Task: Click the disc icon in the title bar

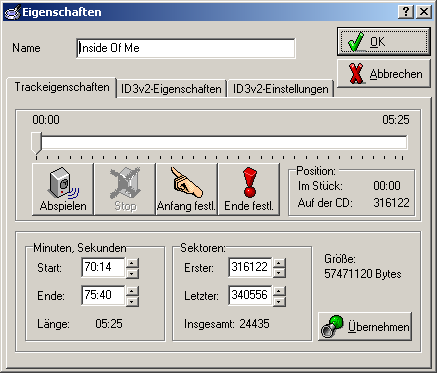Action: click(12, 12)
